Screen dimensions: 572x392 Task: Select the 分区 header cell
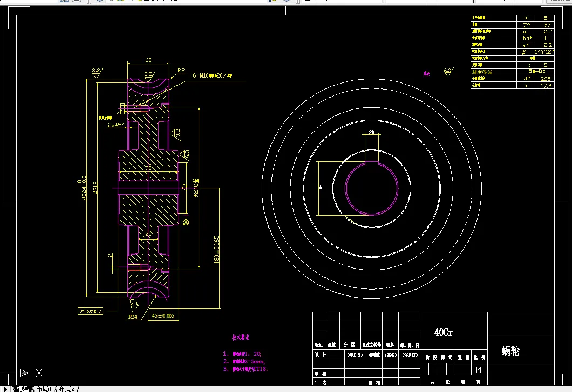[x=350, y=345]
